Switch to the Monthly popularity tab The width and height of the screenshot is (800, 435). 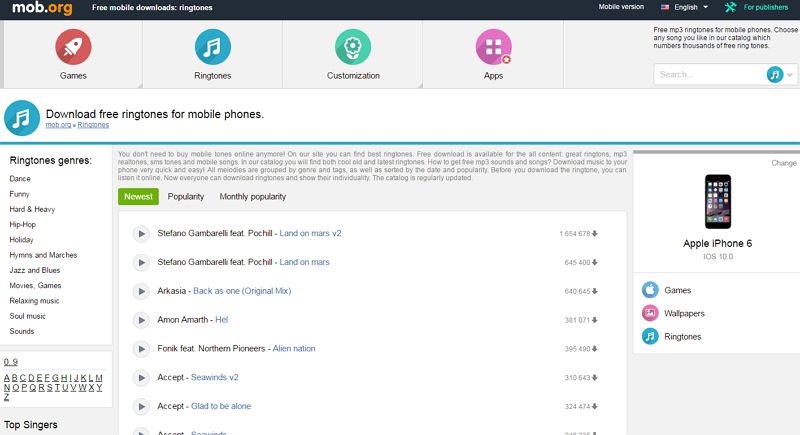pos(253,196)
